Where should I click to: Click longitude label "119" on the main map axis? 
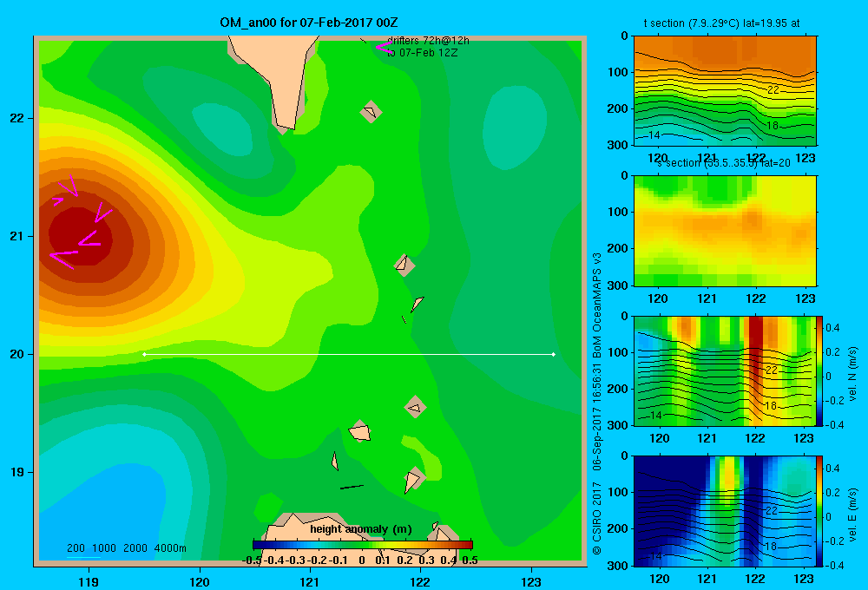click(x=89, y=581)
